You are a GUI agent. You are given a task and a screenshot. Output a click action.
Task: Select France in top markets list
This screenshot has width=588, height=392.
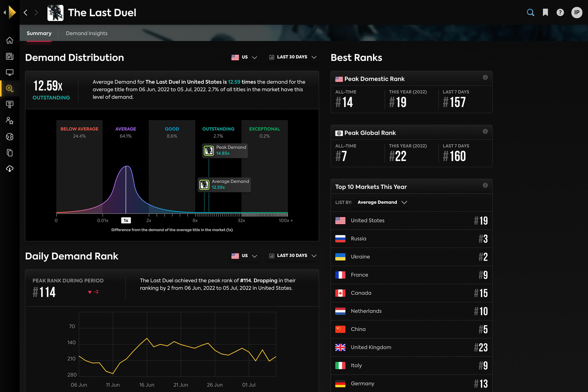coord(412,275)
